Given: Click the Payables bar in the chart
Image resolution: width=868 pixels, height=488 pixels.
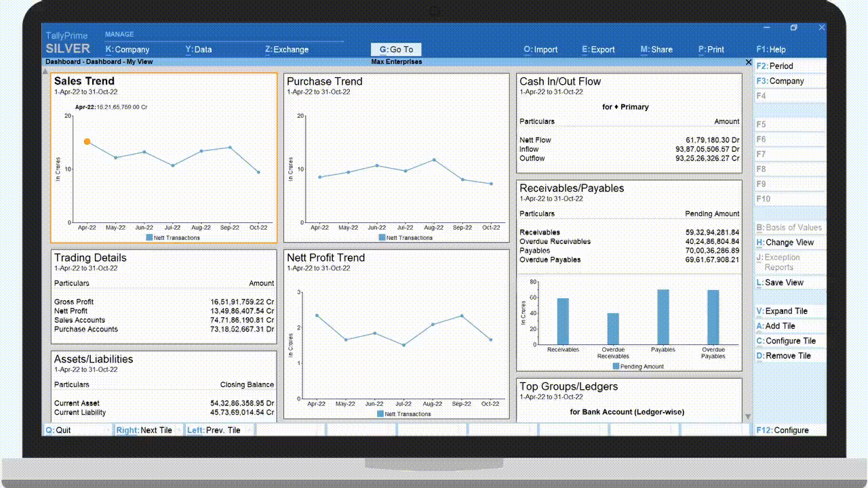Looking at the screenshot, I should tap(663, 317).
